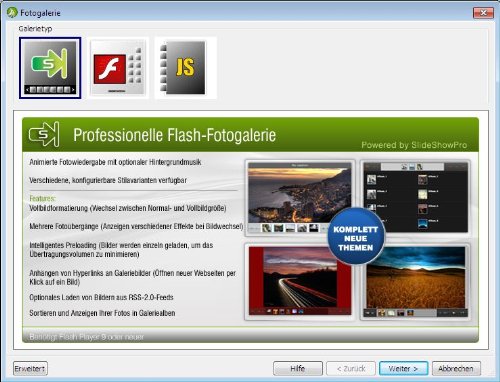Click the SlideShowPro logo in the green banner
The height and width of the screenshot is (382, 500).
click(x=44, y=134)
